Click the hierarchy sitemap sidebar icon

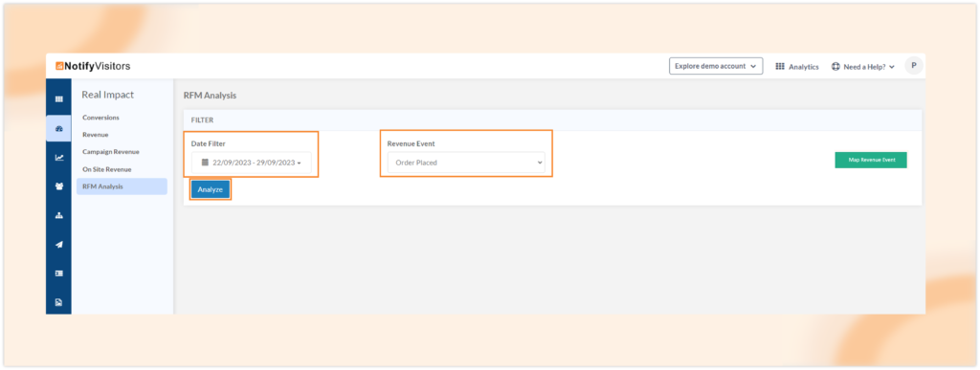(58, 215)
